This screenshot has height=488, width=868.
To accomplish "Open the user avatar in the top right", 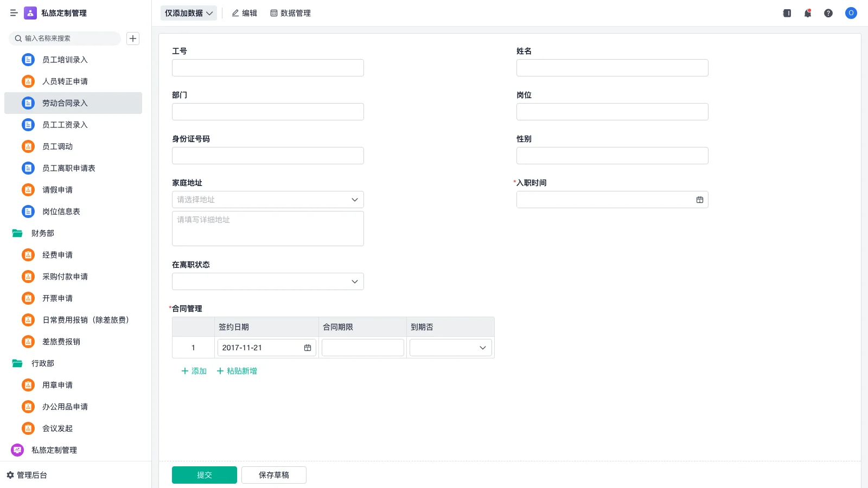I will tap(851, 13).
